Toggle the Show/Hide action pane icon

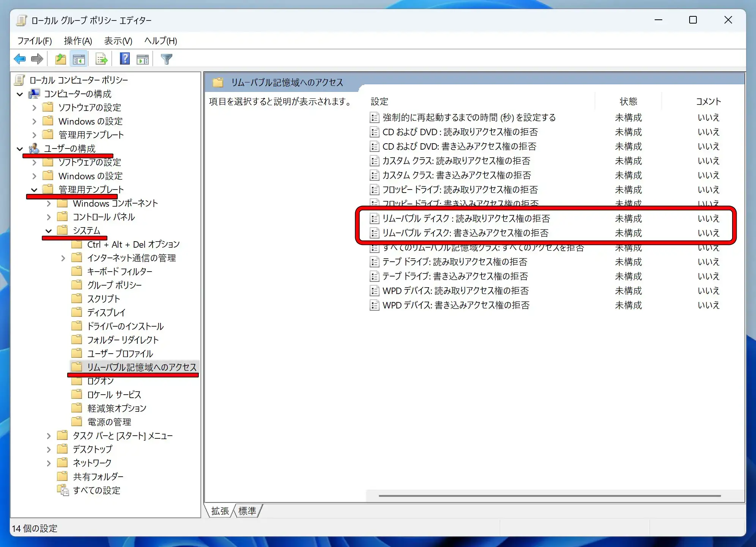143,59
